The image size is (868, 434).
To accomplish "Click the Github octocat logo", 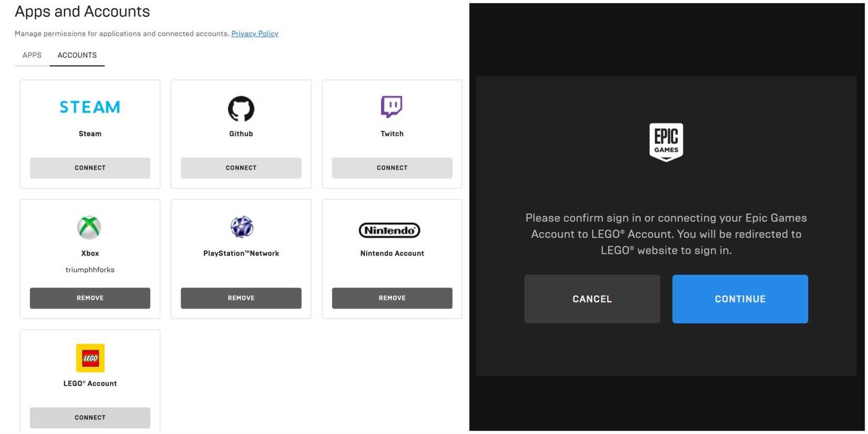I will pos(241,108).
